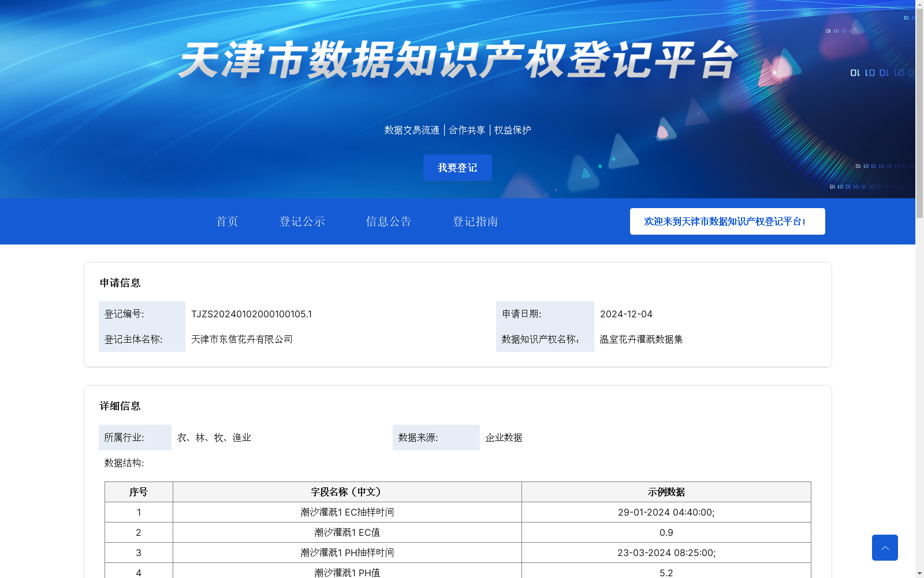This screenshot has width=924, height=578.
Task: Click row cell 潮汐灌溉1 PH抽样时间
Action: point(347,553)
